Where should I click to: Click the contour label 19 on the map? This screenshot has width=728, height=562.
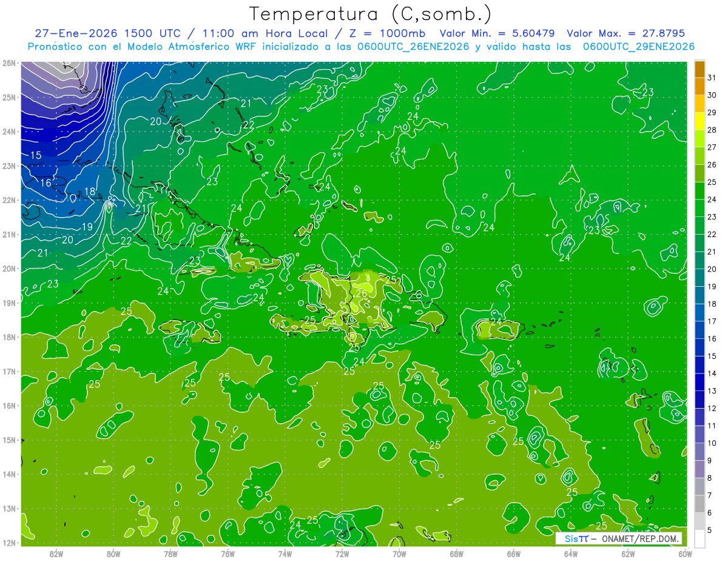tap(86, 227)
